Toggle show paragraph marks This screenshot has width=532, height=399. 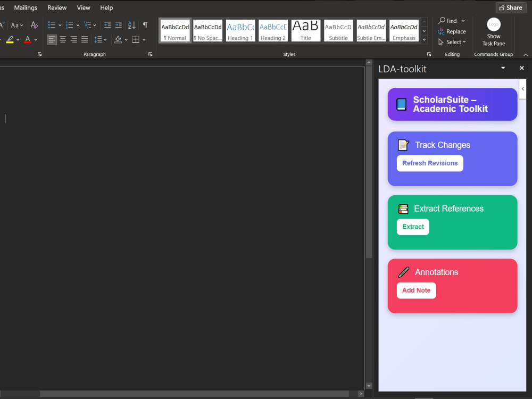point(145,25)
